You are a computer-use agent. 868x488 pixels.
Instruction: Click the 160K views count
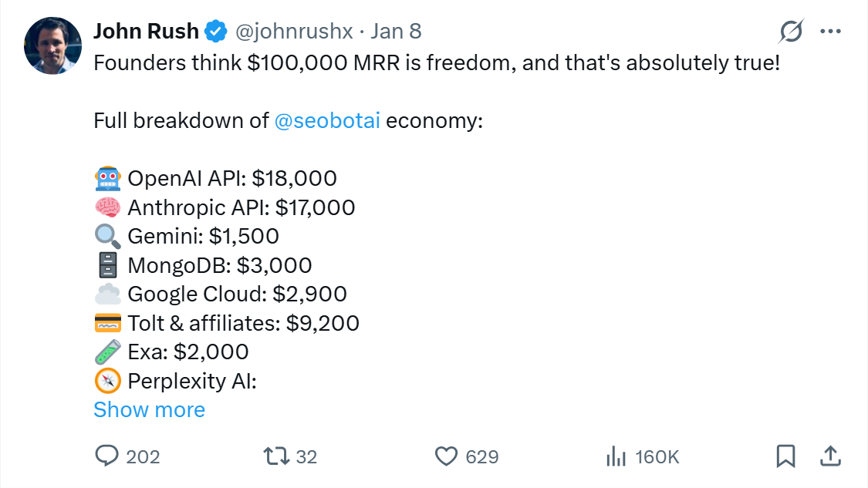tap(655, 456)
